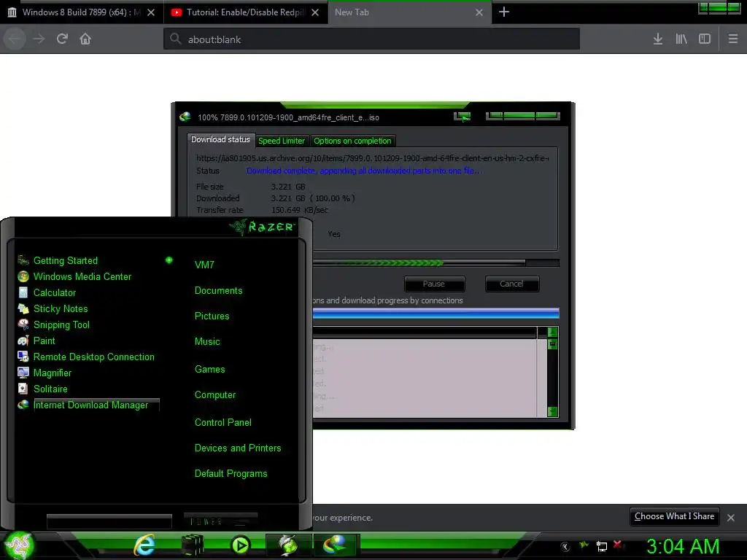Screen dimensions: 747x560
Task: Open Internet Explorer from the taskbar
Action: tap(144, 545)
